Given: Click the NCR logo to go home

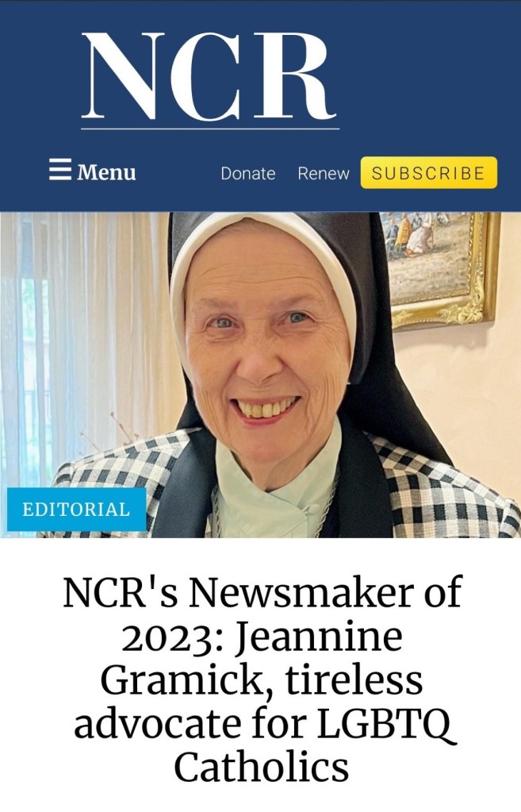Looking at the screenshot, I should (210, 78).
